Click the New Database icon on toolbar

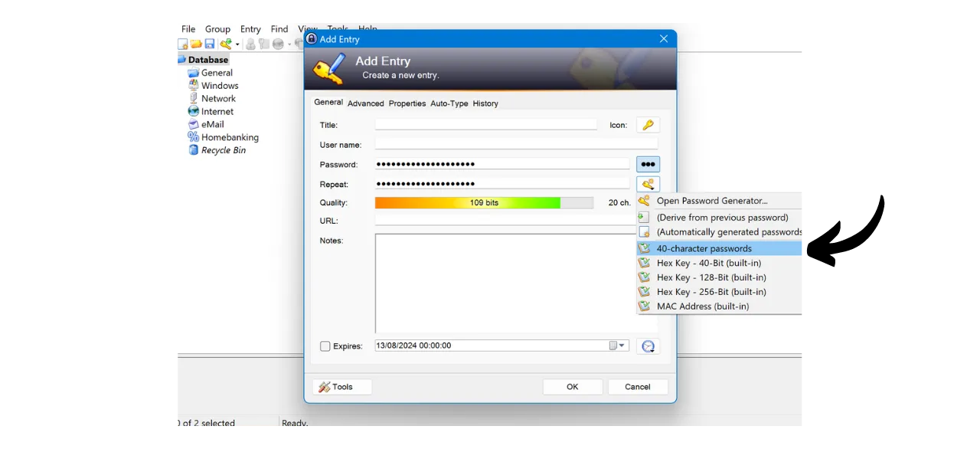pyautogui.click(x=183, y=44)
